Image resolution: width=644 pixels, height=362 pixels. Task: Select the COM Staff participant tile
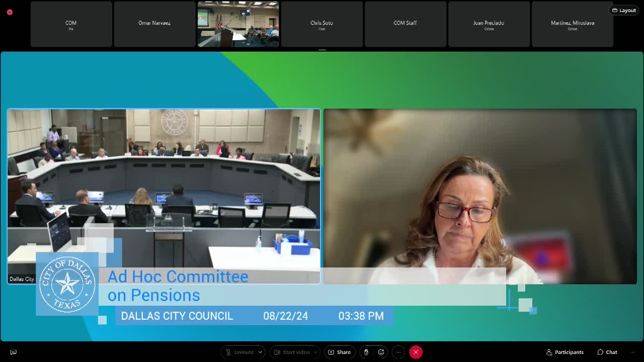tap(405, 24)
